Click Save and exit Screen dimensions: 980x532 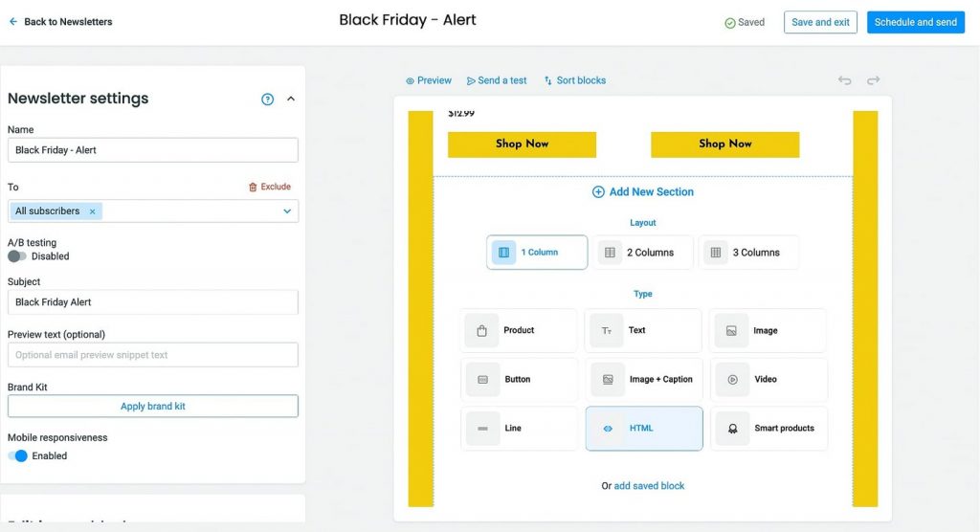point(820,22)
